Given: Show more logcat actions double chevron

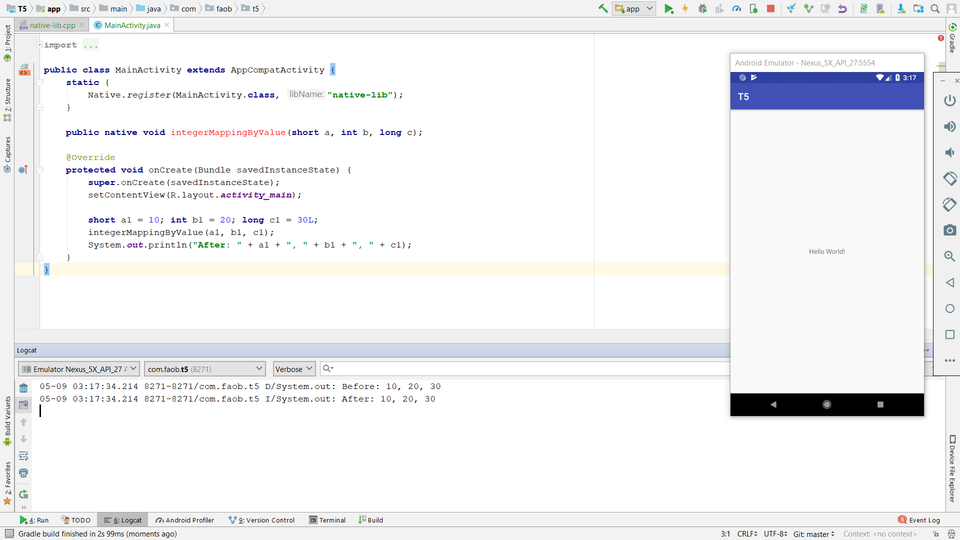Looking at the screenshot, I should coord(23,508).
